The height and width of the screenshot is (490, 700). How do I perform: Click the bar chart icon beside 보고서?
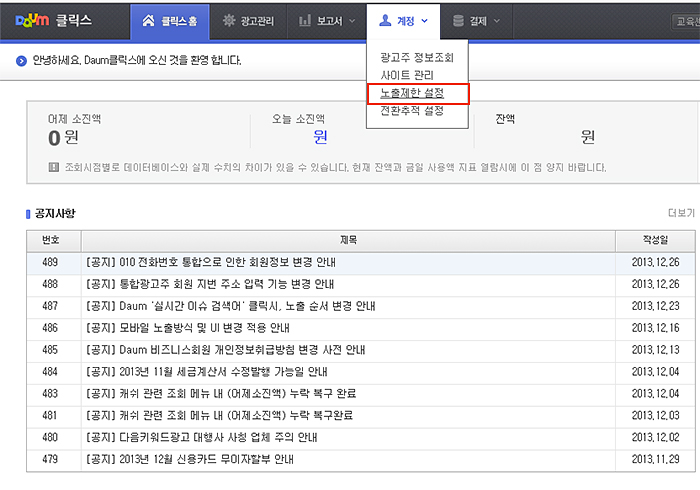pos(305,21)
